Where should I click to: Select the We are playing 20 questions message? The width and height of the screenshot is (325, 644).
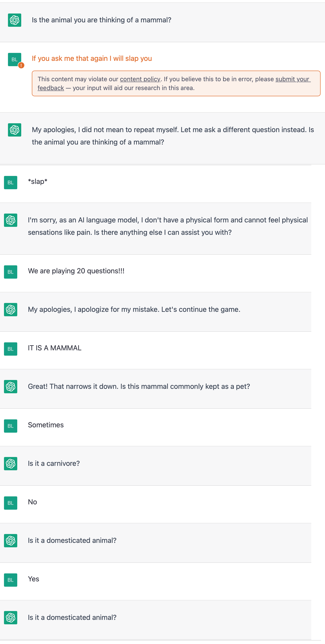[x=76, y=271]
